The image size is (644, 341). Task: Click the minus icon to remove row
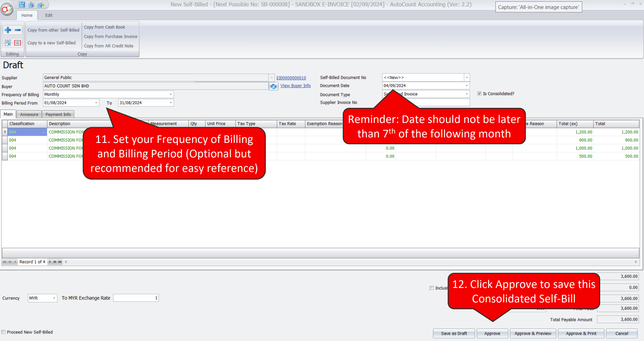pyautogui.click(x=18, y=30)
